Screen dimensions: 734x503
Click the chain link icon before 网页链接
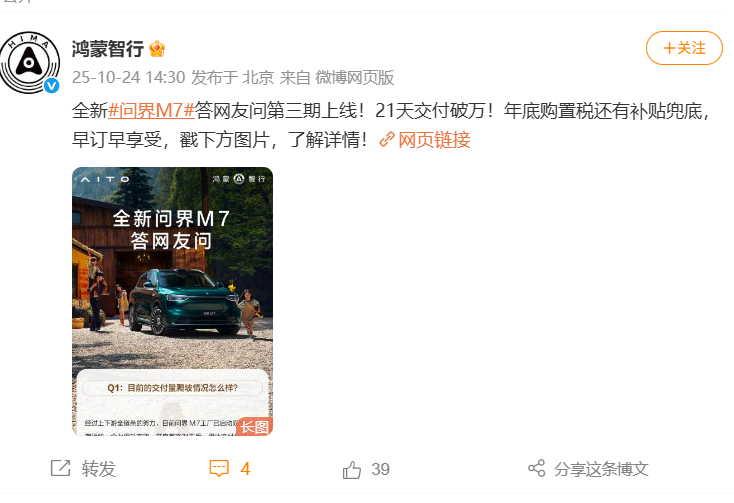coord(387,139)
